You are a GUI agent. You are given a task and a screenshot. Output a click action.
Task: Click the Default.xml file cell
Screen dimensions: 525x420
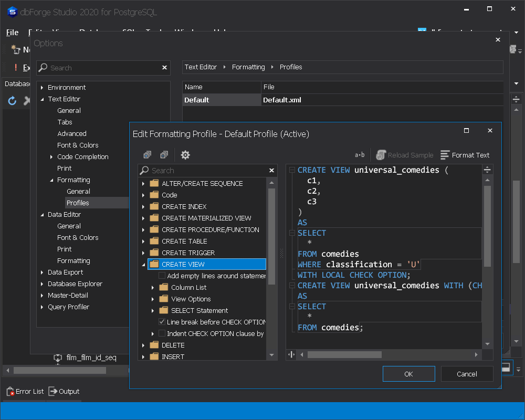pyautogui.click(x=382, y=100)
